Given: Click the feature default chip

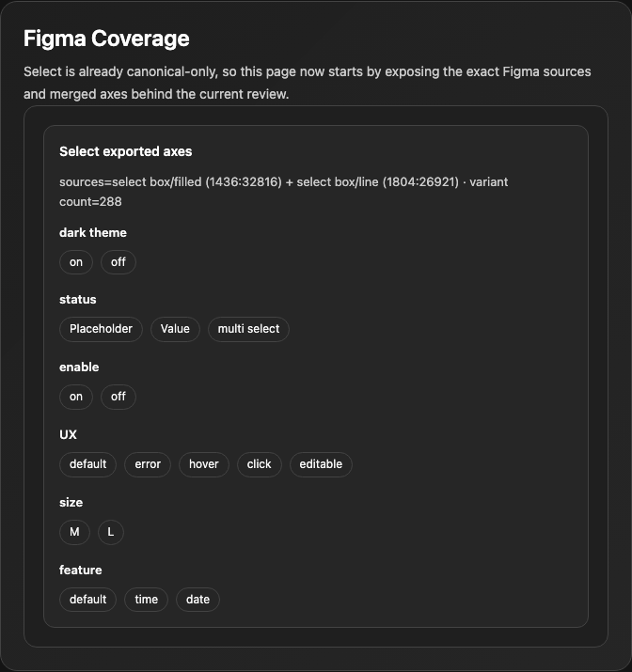Looking at the screenshot, I should pos(87,599).
